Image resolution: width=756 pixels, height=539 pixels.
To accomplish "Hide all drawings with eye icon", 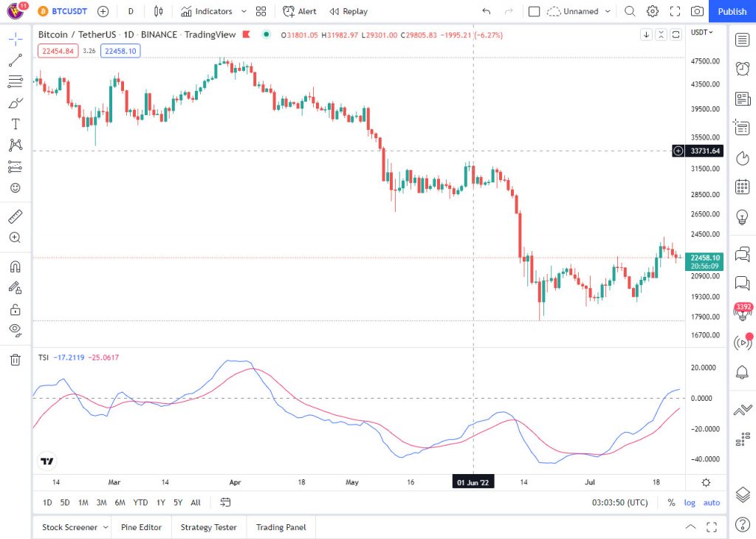I will (16, 330).
